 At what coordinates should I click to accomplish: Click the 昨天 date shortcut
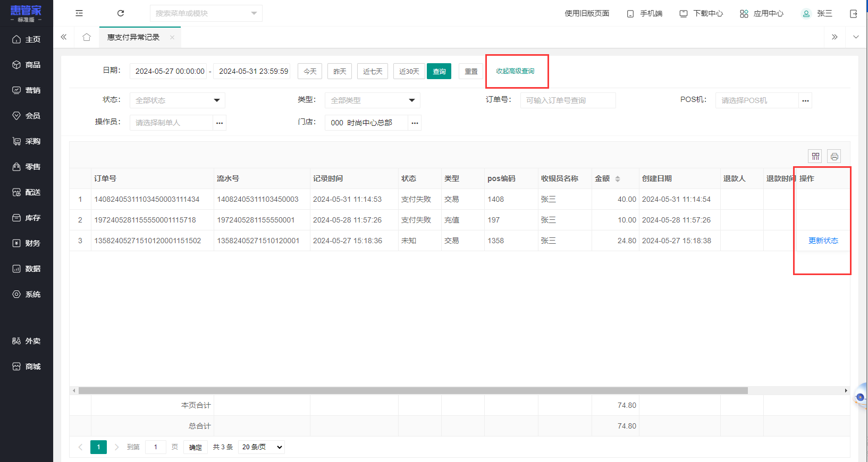point(340,71)
